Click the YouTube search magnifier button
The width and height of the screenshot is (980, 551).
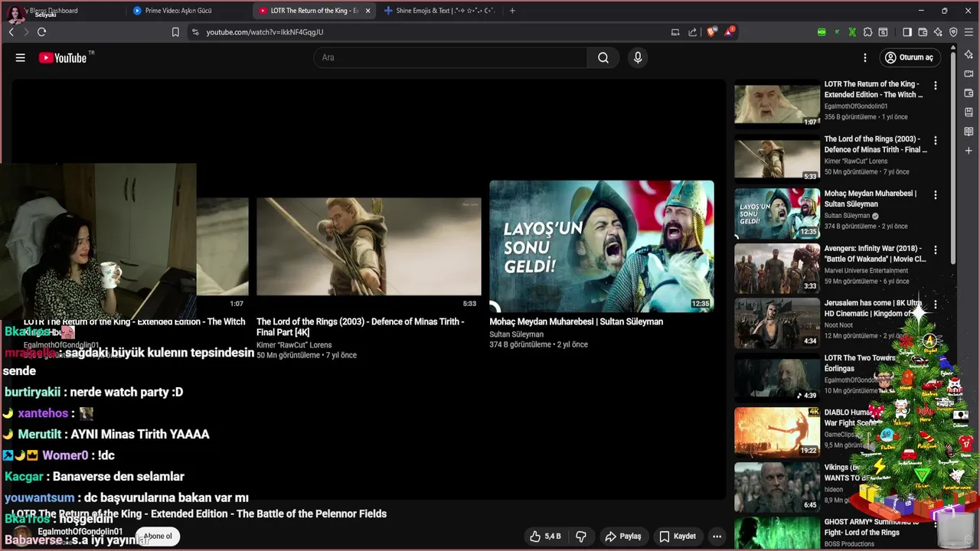603,57
